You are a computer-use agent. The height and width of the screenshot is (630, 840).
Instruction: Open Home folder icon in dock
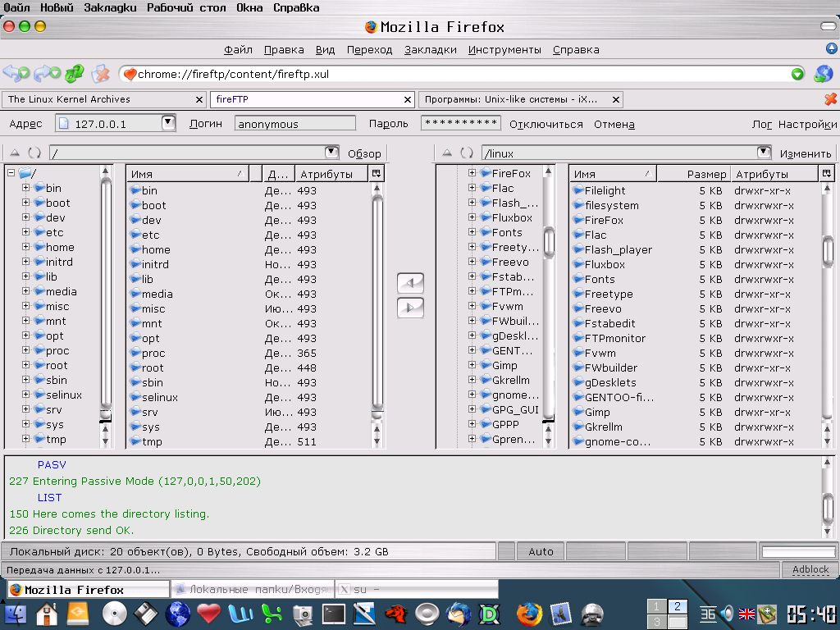tap(47, 614)
